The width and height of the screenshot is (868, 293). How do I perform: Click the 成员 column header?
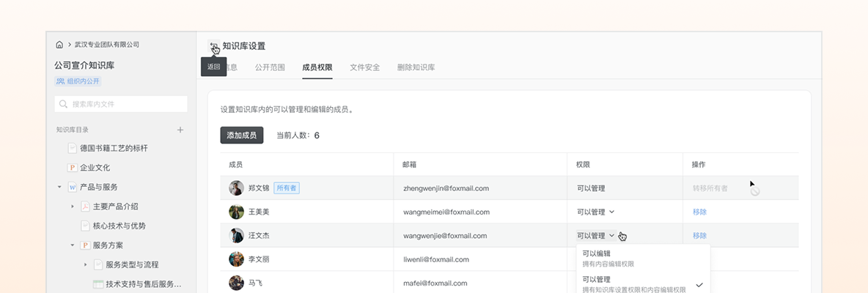pos(236,165)
